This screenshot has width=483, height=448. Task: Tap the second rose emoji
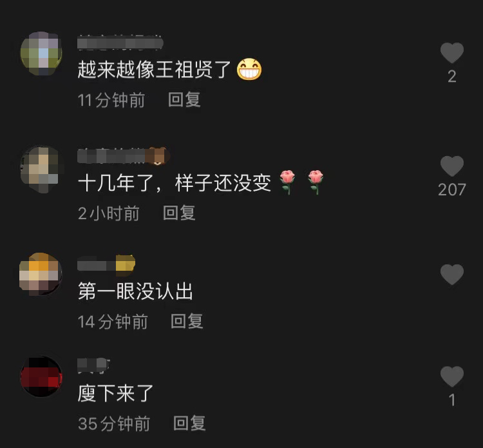(316, 182)
